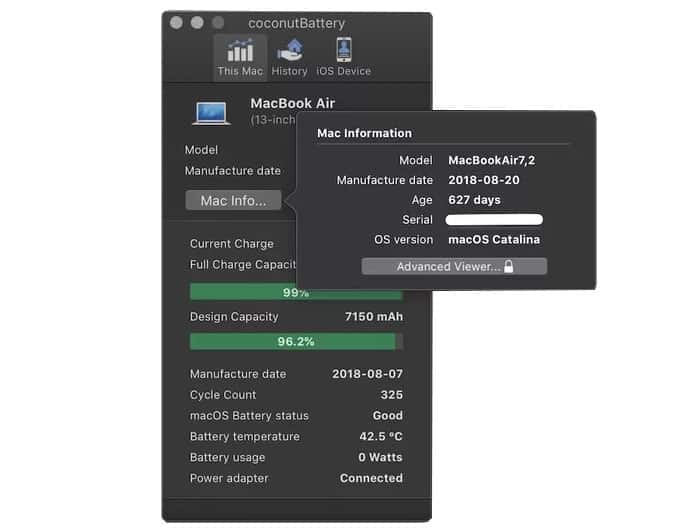Image resolution: width=686 pixels, height=531 pixels.
Task: Click the 0 Watts battery usage value
Action: tap(380, 457)
